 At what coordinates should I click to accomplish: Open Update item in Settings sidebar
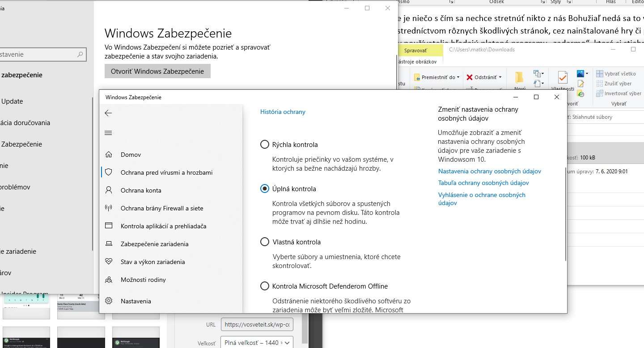12,101
